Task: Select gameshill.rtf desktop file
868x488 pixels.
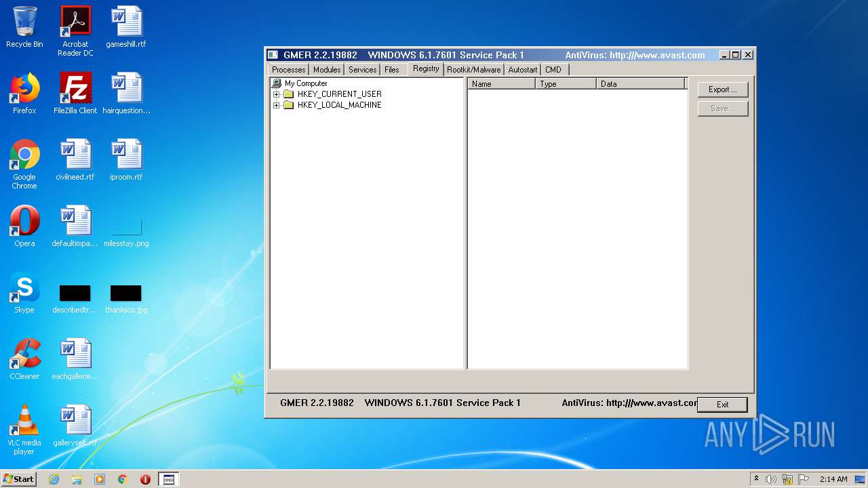Action: [126, 27]
